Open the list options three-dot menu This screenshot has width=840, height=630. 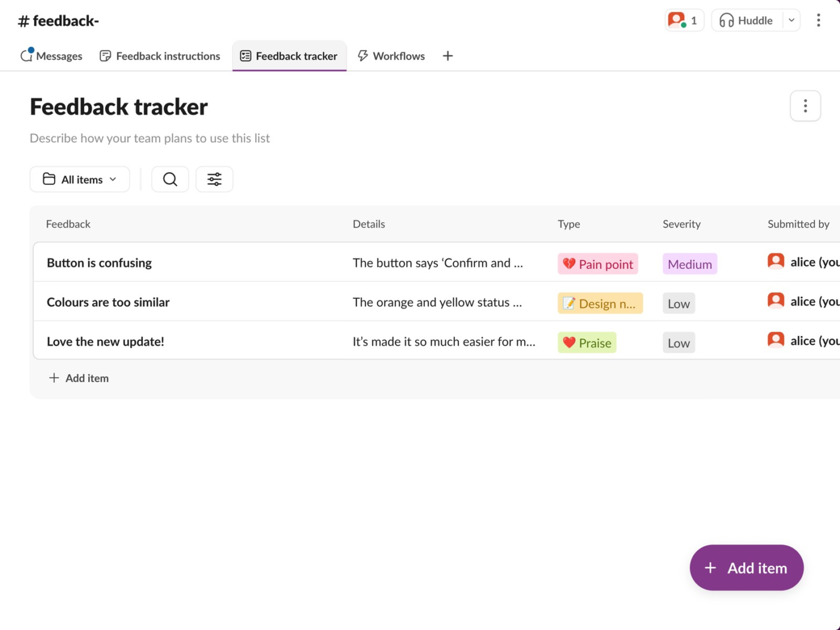tap(805, 106)
